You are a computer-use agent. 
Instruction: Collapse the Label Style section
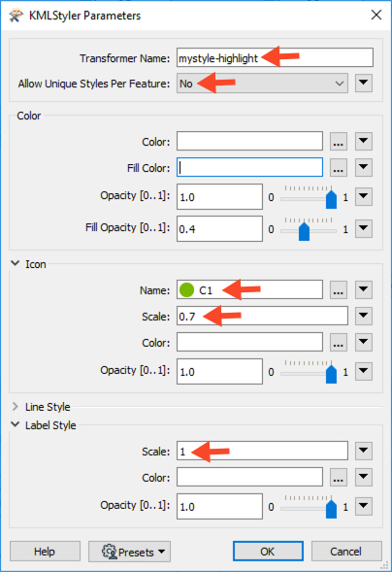point(15,424)
